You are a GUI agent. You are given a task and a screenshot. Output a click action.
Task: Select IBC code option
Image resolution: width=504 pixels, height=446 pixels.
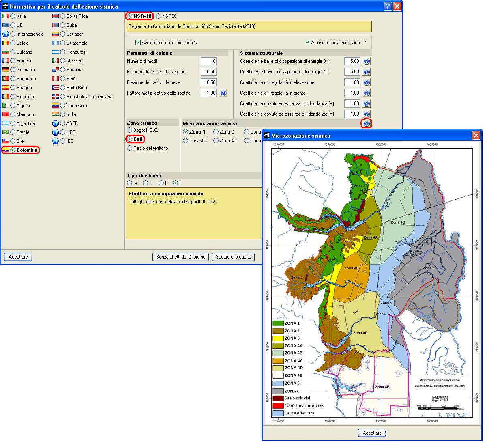click(63, 141)
